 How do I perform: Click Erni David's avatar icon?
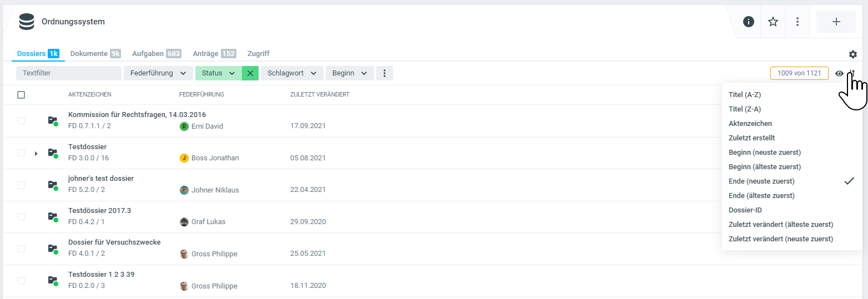184,126
